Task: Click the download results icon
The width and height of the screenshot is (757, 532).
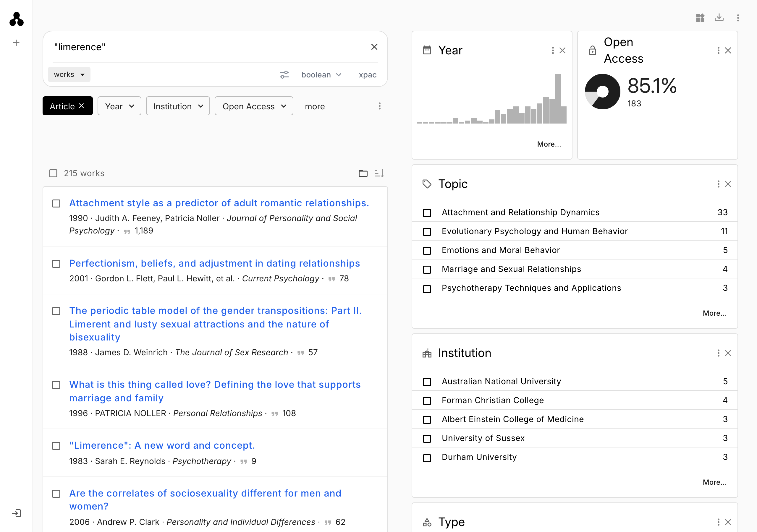Action: click(x=719, y=17)
